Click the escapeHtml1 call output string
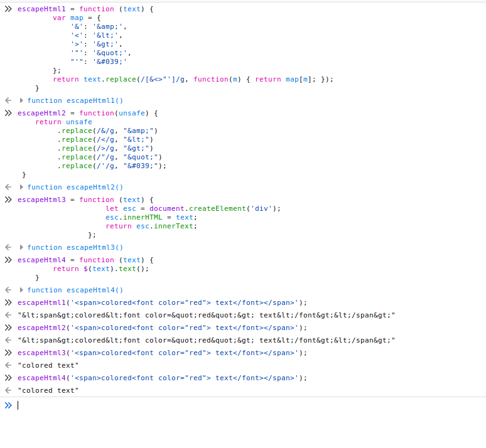 point(207,316)
